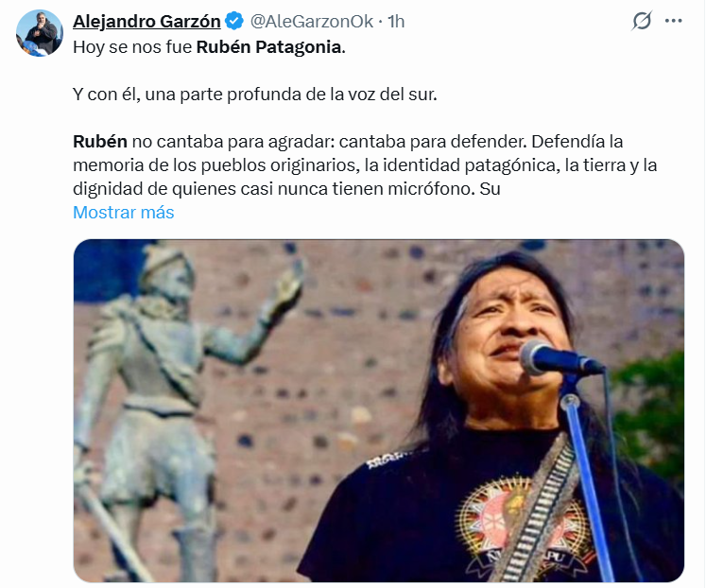Open the attached photo of the singer
The image size is (706, 588).
(x=379, y=410)
